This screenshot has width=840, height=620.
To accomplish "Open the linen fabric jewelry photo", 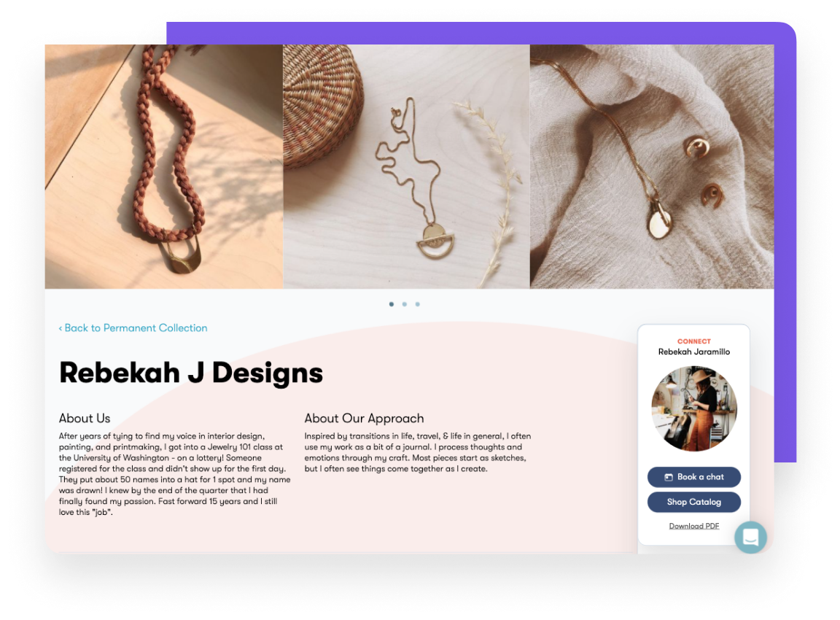I will coord(652,166).
